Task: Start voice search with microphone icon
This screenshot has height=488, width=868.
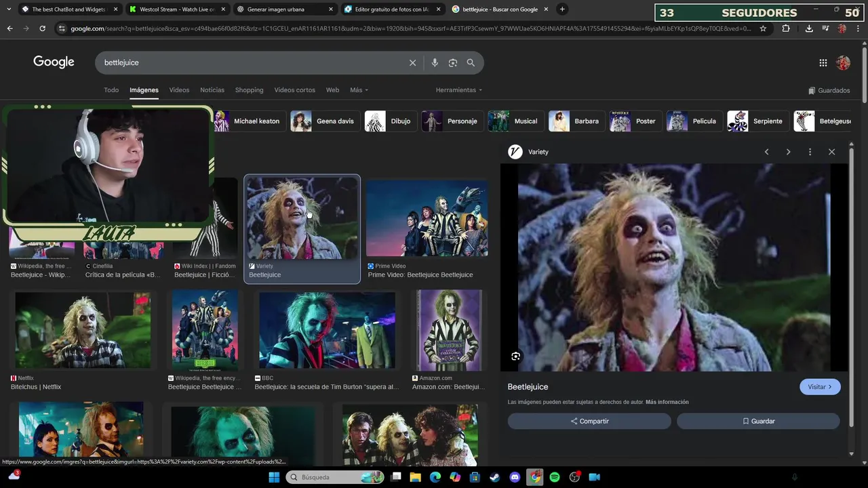Action: [435, 62]
